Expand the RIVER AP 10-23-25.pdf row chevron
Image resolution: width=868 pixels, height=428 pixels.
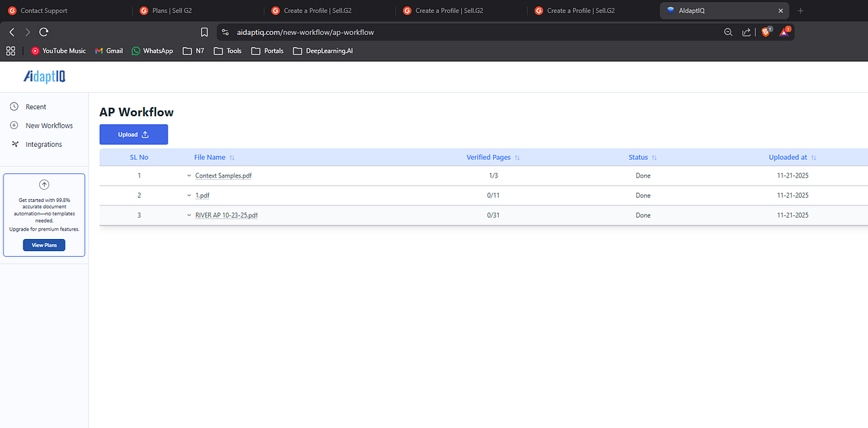click(x=190, y=215)
